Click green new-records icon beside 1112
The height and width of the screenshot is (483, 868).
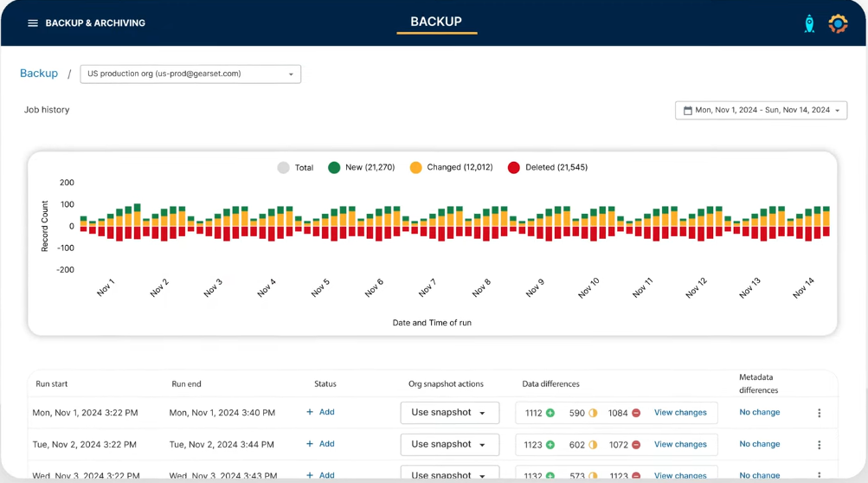(550, 413)
